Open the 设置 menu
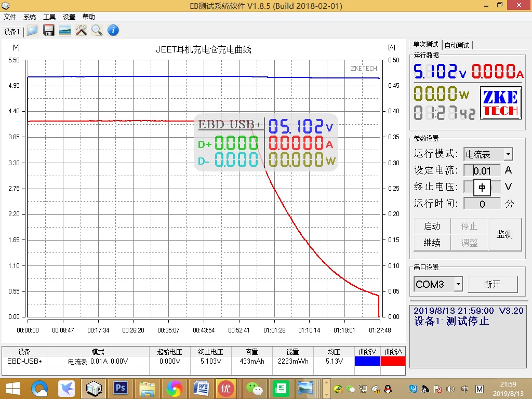The width and height of the screenshot is (532, 399). coord(69,17)
